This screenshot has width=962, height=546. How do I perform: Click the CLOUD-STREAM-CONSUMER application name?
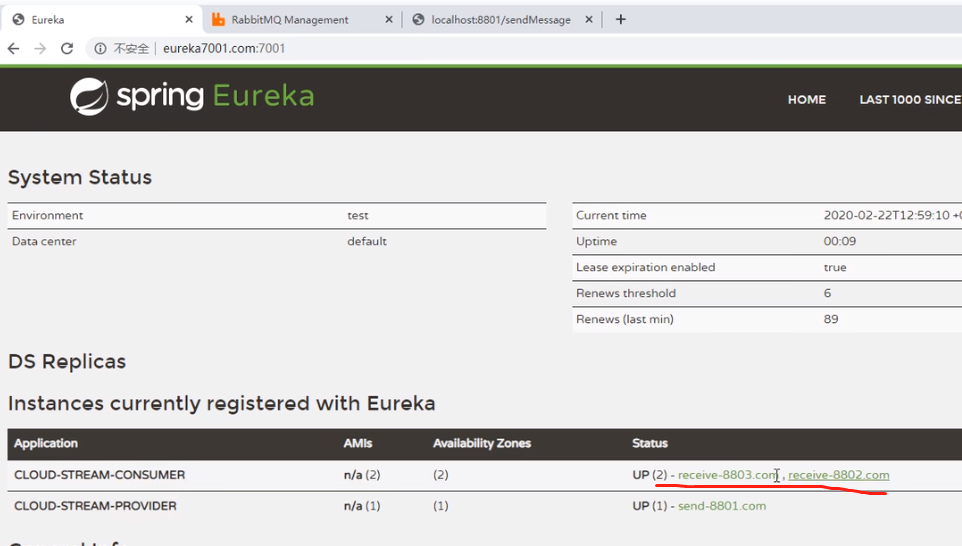point(99,475)
